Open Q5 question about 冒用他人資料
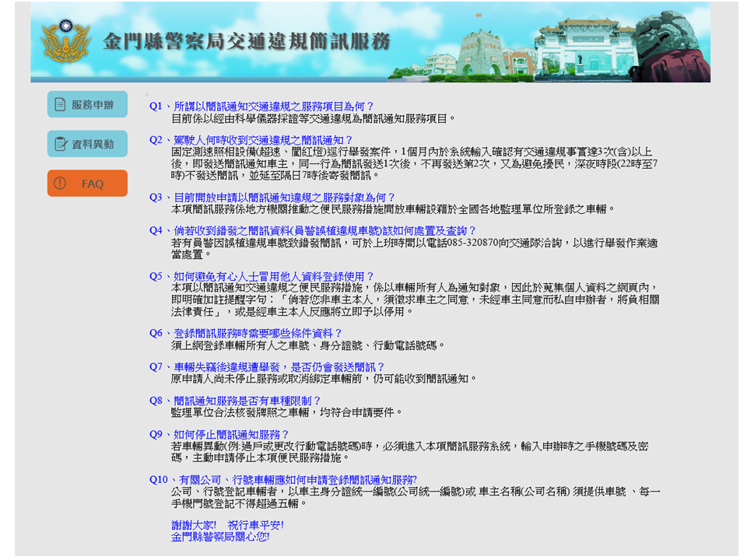The image size is (747, 560). click(x=261, y=276)
